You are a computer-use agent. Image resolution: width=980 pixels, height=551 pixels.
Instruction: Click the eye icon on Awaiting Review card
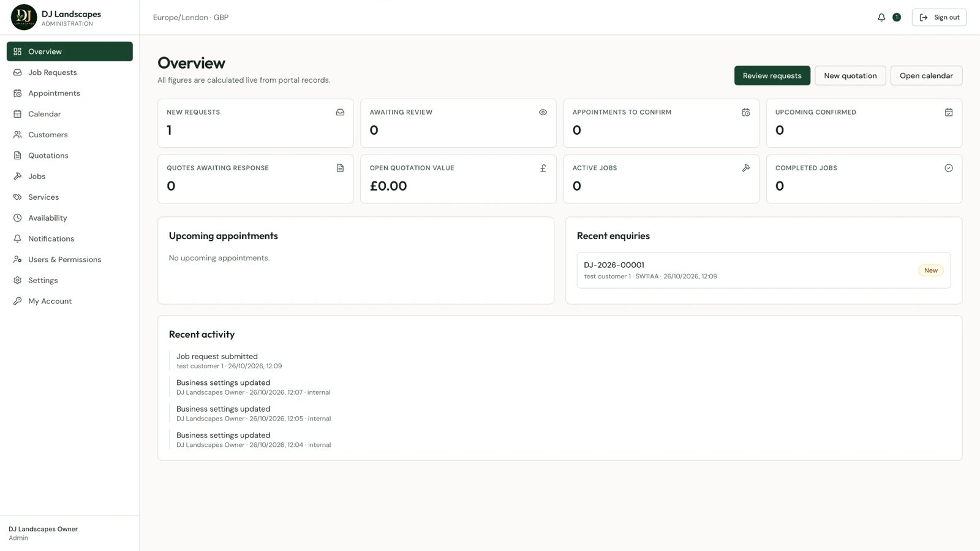click(x=543, y=112)
